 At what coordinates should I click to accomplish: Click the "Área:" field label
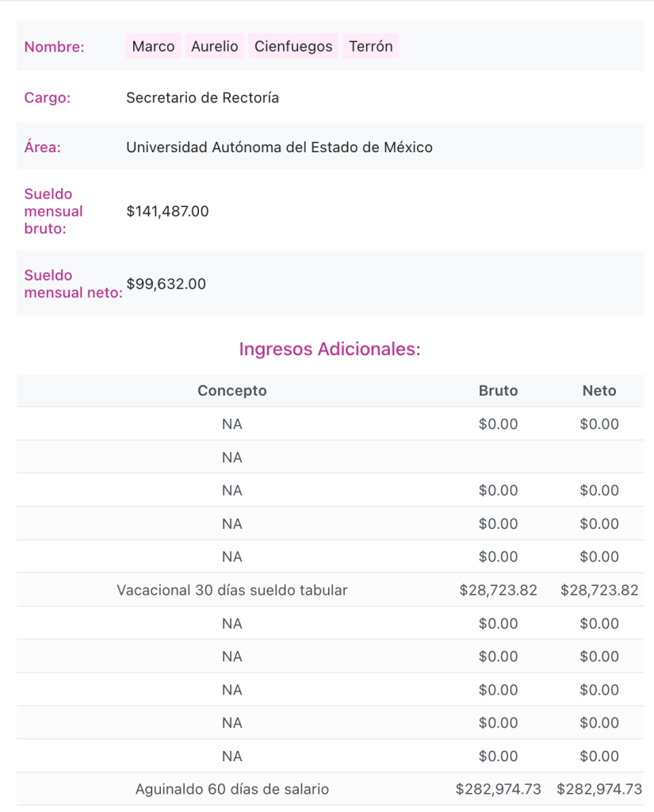click(x=43, y=147)
